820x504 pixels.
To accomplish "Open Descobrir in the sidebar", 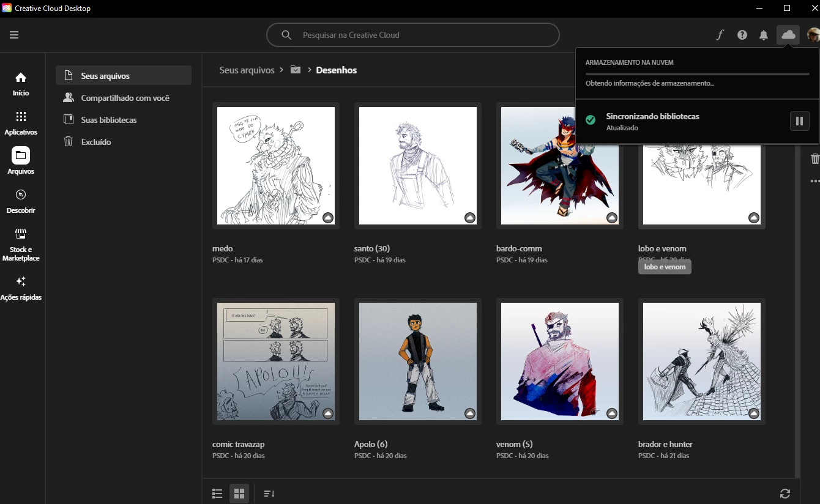I will [21, 201].
